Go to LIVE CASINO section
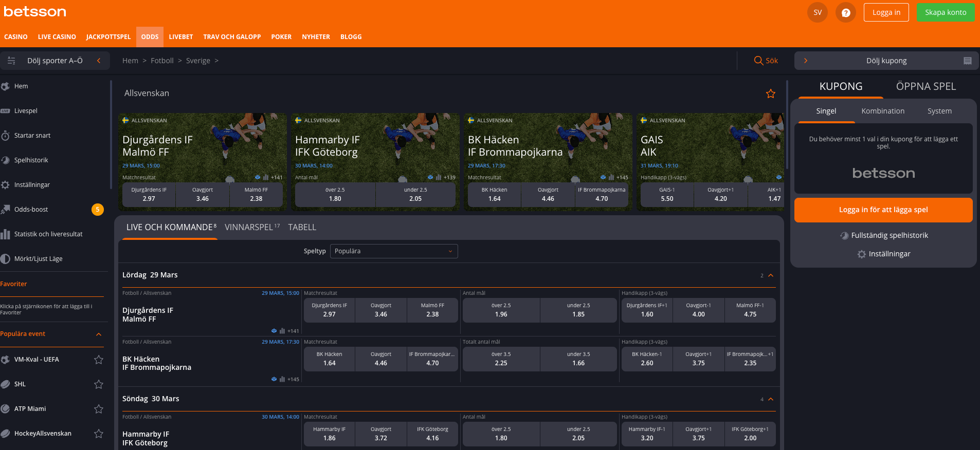 pos(57,37)
